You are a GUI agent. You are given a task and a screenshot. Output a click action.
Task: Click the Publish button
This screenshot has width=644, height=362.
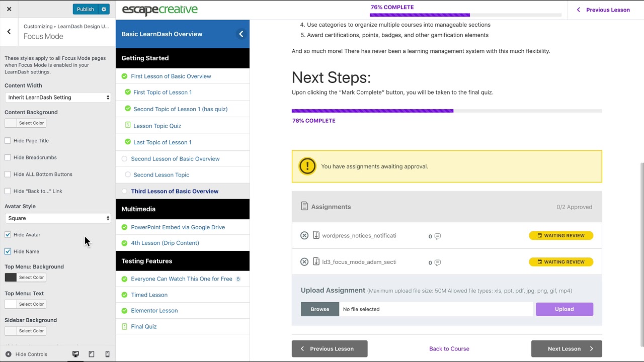click(x=86, y=9)
